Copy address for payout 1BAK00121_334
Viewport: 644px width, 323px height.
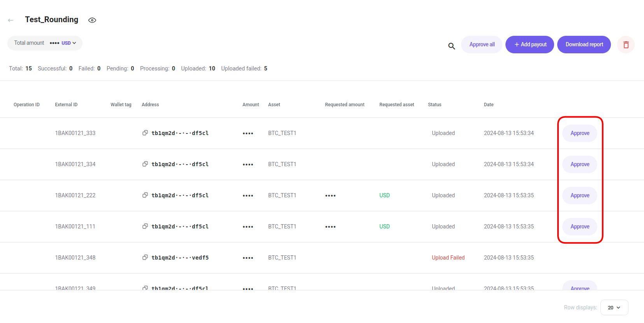145,164
